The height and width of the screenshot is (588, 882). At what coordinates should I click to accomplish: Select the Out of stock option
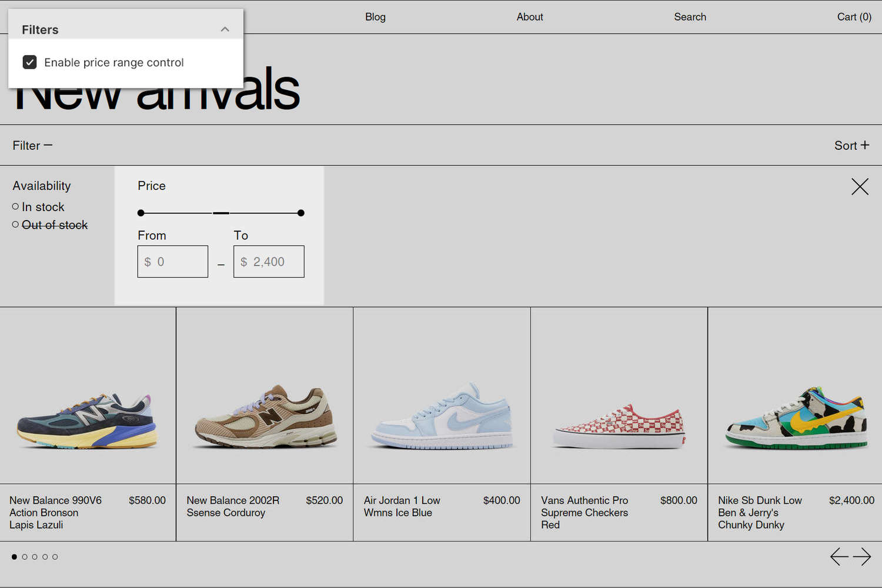(x=15, y=225)
